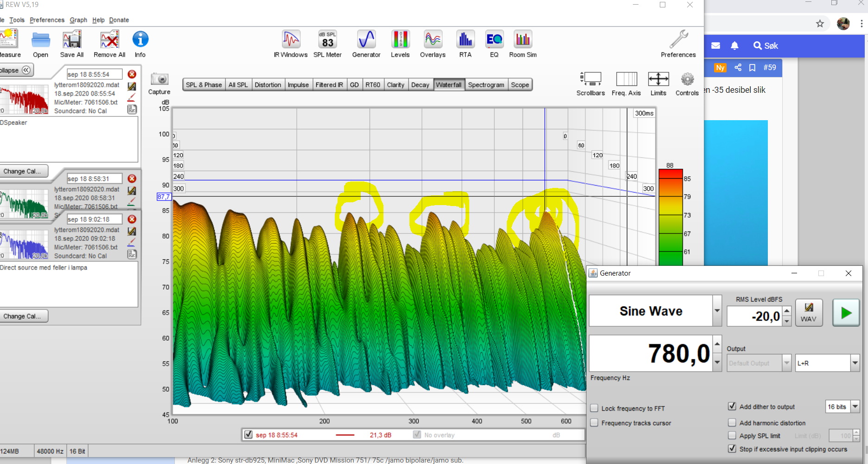Screen dimensions: 868x464
Task: Uncheck Stop if excessive input clipping occurs
Action: (732, 449)
